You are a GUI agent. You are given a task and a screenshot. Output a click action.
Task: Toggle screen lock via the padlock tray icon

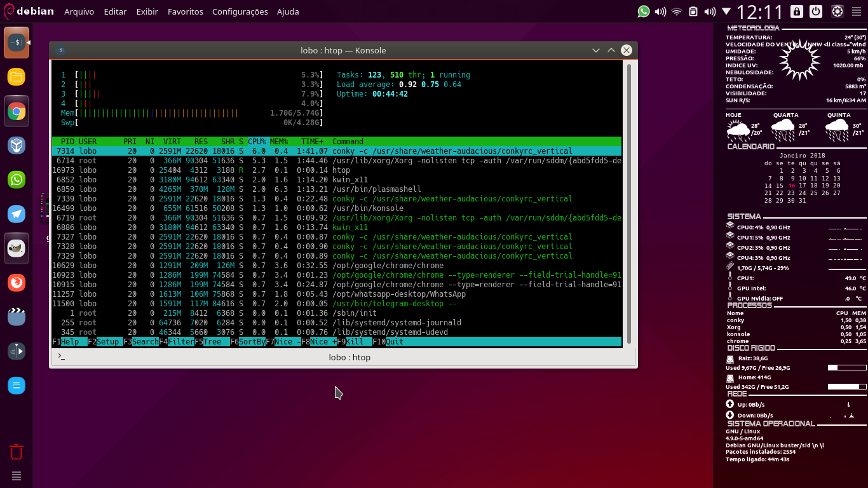tap(796, 11)
